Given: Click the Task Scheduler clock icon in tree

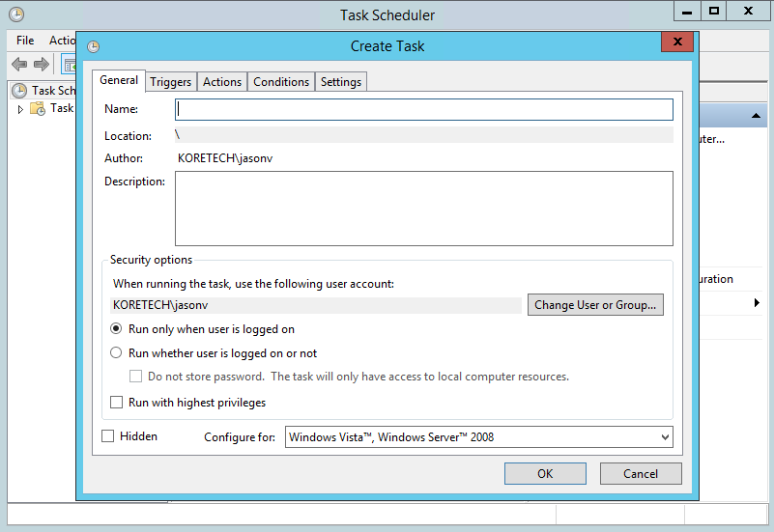Looking at the screenshot, I should pos(19,90).
